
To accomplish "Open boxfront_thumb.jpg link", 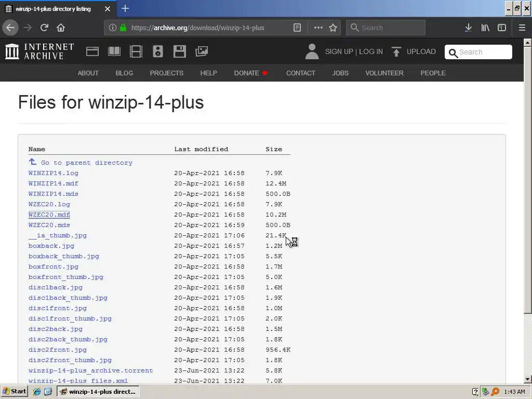I will 66,277.
